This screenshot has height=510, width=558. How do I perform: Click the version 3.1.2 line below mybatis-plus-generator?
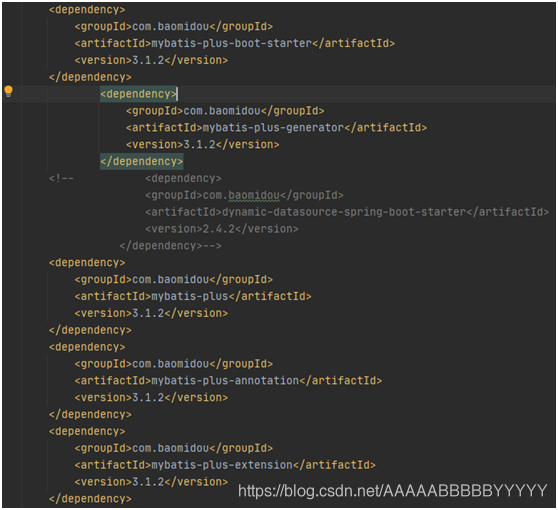point(202,144)
